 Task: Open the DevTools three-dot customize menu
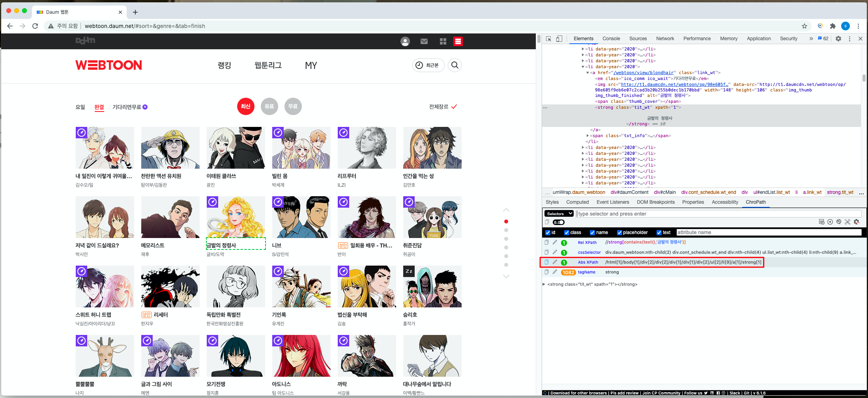coord(849,39)
